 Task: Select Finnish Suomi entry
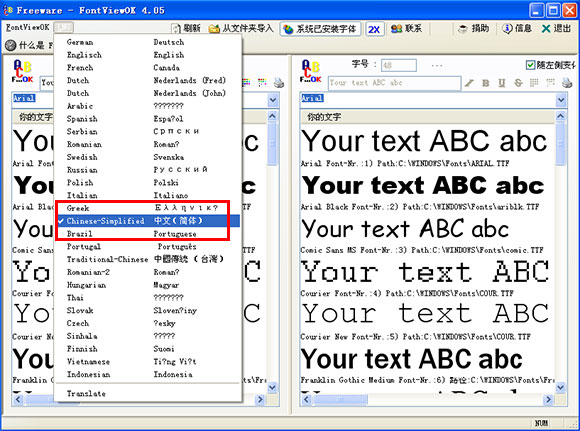[x=148, y=348]
